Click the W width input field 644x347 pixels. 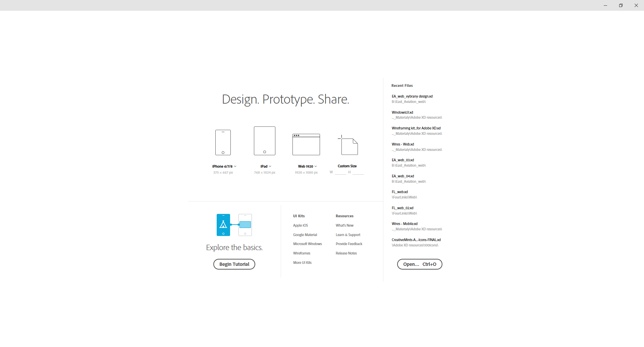point(339,172)
